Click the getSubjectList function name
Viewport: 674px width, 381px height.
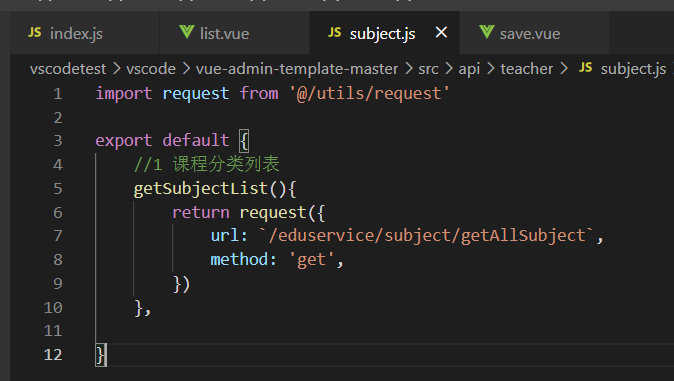point(200,189)
